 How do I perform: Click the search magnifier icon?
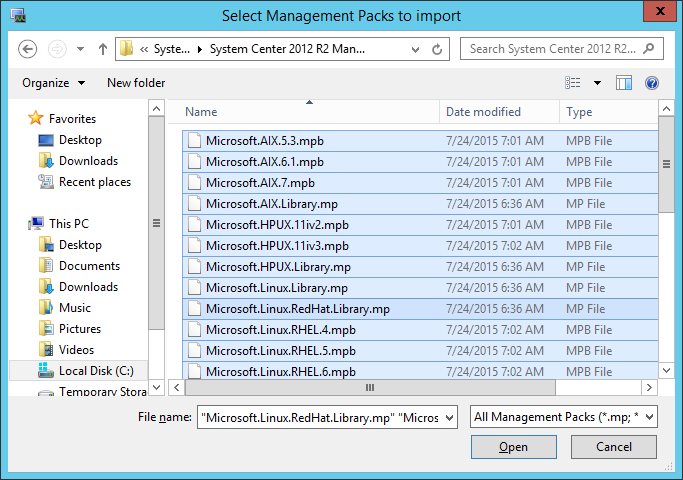pos(649,48)
